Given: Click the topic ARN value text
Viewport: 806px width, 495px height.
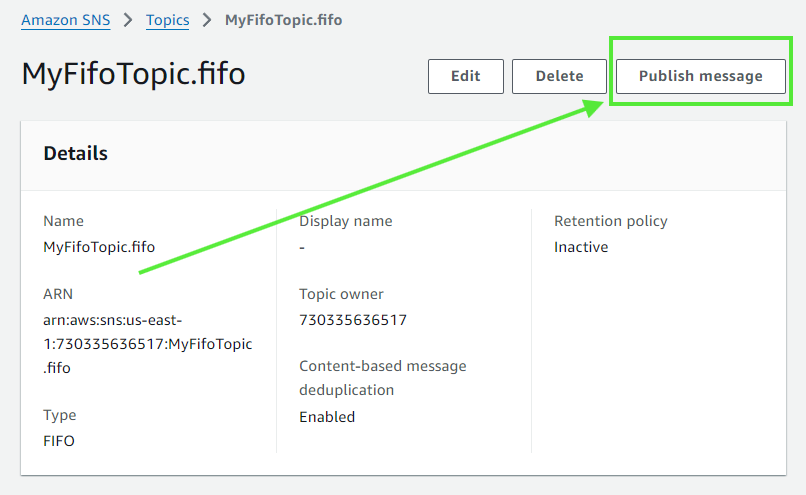Looking at the screenshot, I should tap(147, 344).
